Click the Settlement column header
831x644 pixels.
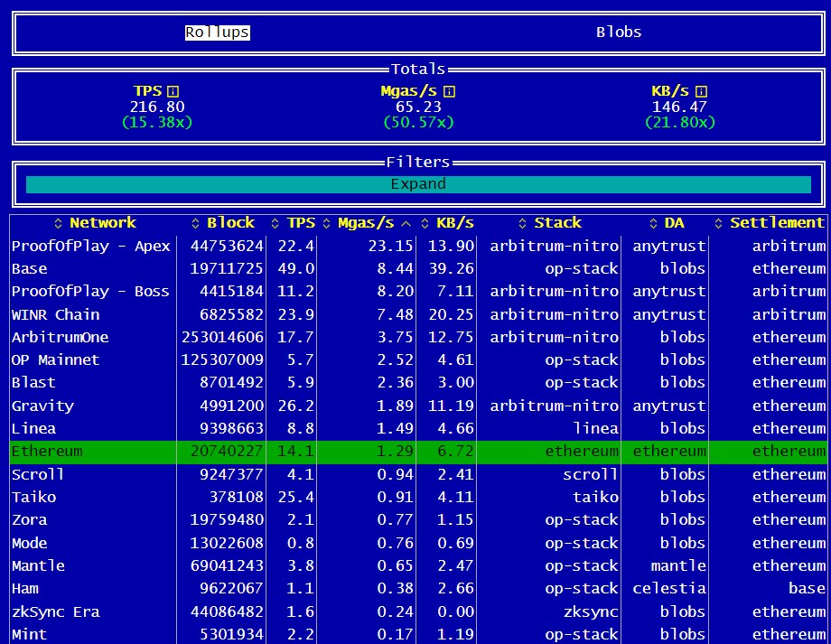(777, 222)
